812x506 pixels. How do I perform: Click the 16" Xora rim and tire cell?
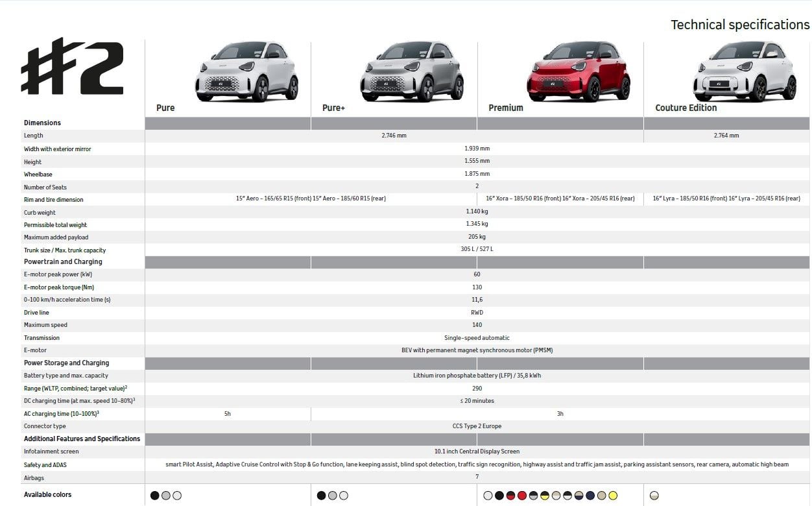560,199
